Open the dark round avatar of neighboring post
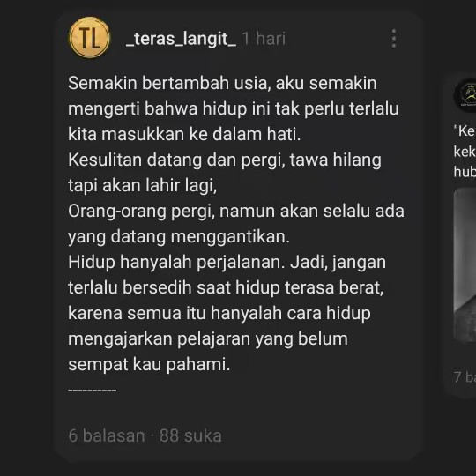Viewport: 476px width, 476px height. 466,95
